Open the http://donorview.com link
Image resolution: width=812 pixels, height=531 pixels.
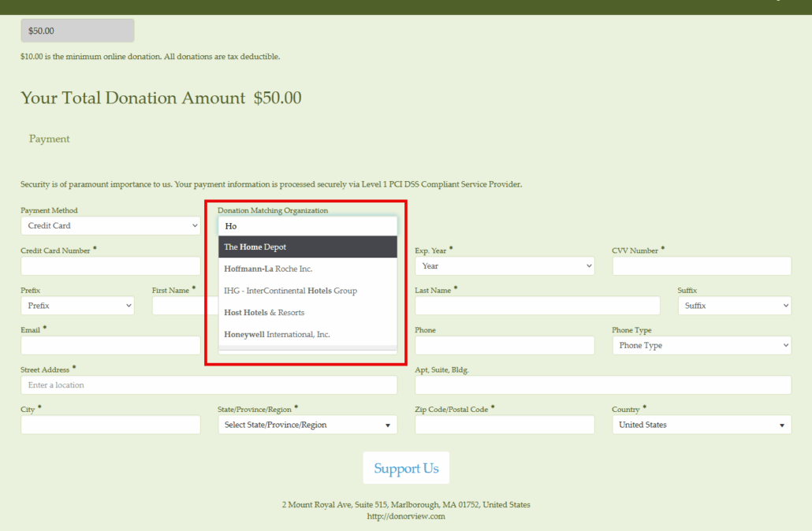pyautogui.click(x=406, y=516)
